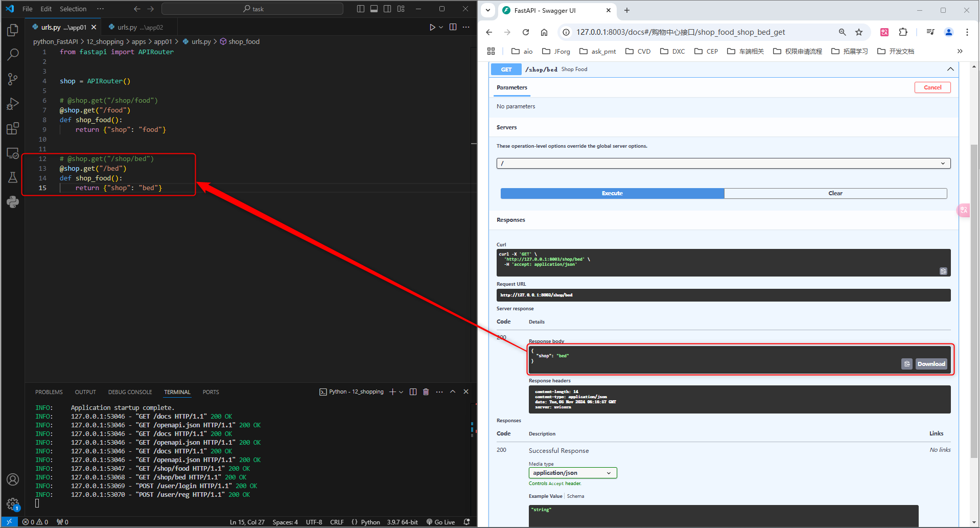Image resolution: width=980 pixels, height=528 pixels.
Task: Run the Python file via the play icon
Action: [431, 27]
